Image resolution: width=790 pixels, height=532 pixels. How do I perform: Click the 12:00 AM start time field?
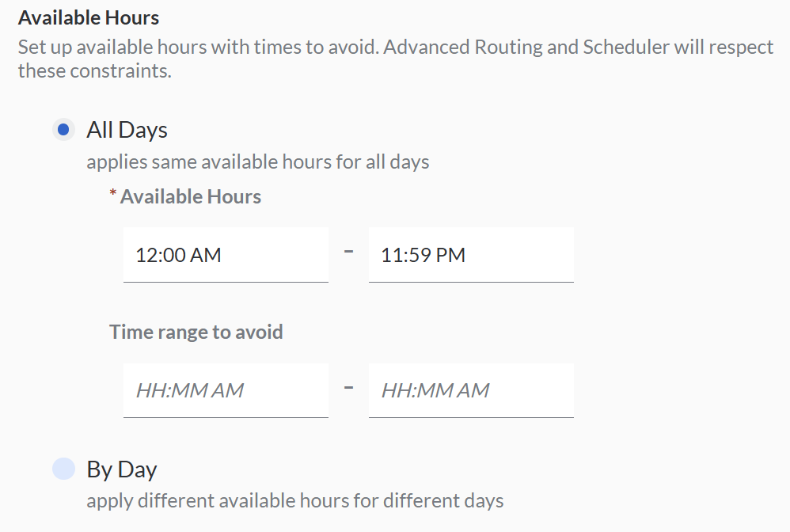pyautogui.click(x=226, y=255)
